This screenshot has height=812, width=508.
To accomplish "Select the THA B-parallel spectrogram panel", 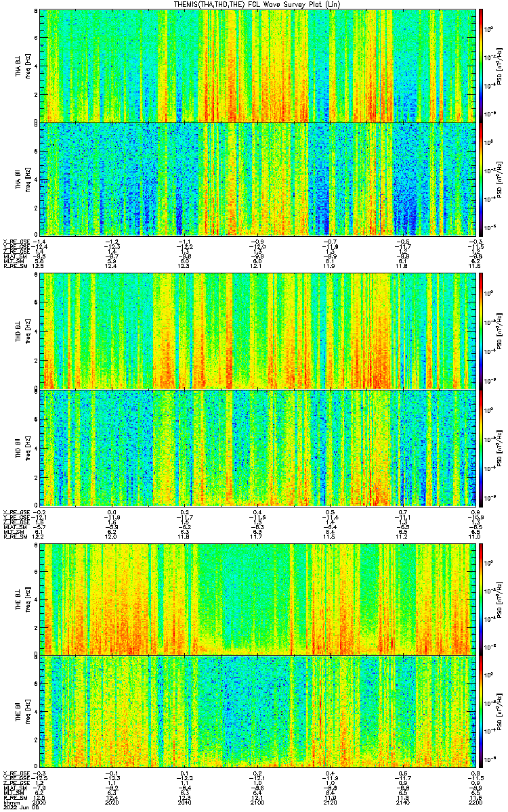I will 257,179.
